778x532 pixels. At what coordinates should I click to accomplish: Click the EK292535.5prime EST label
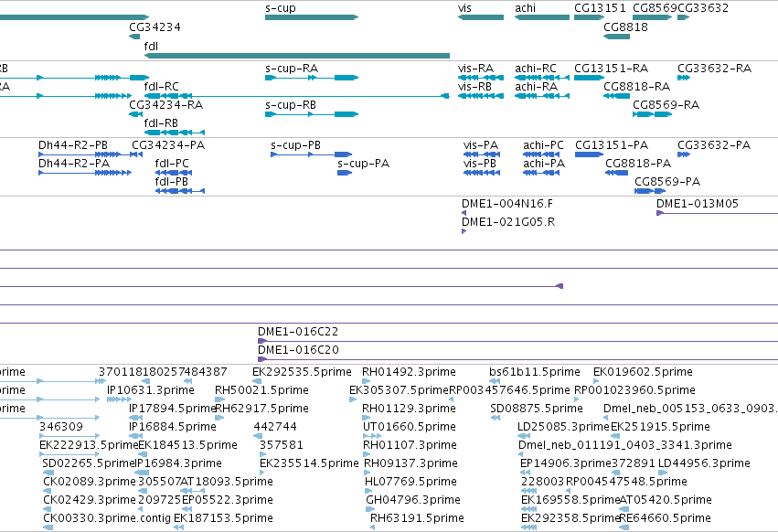coord(302,372)
